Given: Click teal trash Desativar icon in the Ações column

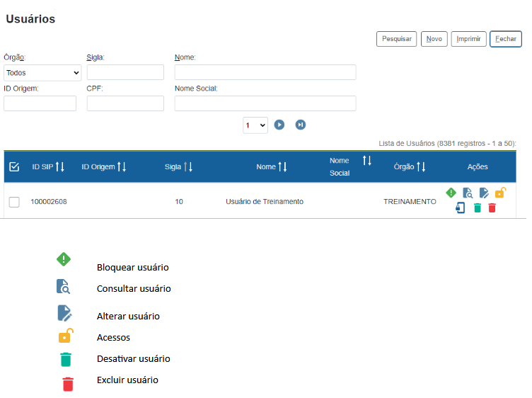Looking at the screenshot, I should pyautogui.click(x=477, y=208).
